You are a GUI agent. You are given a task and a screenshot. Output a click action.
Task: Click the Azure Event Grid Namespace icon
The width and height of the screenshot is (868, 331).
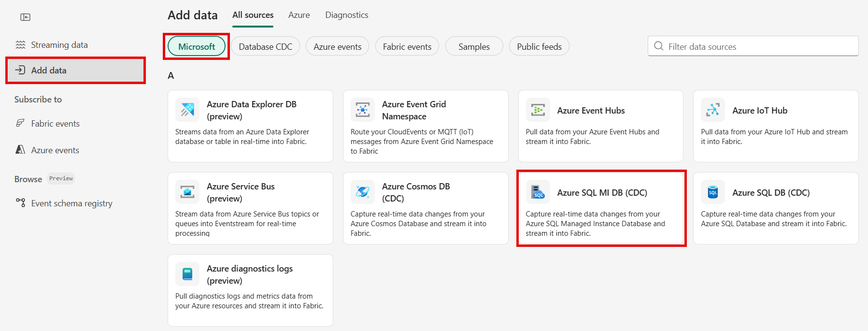click(x=363, y=110)
